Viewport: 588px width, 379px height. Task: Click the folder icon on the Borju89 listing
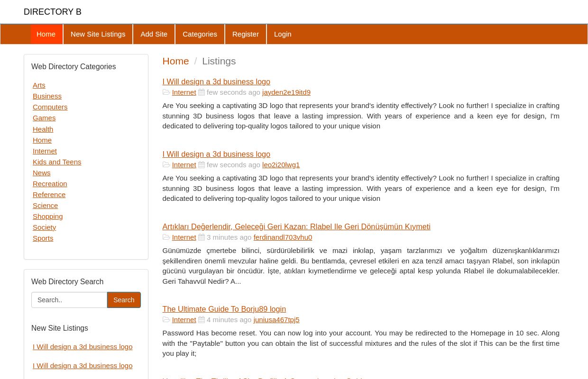(x=166, y=319)
